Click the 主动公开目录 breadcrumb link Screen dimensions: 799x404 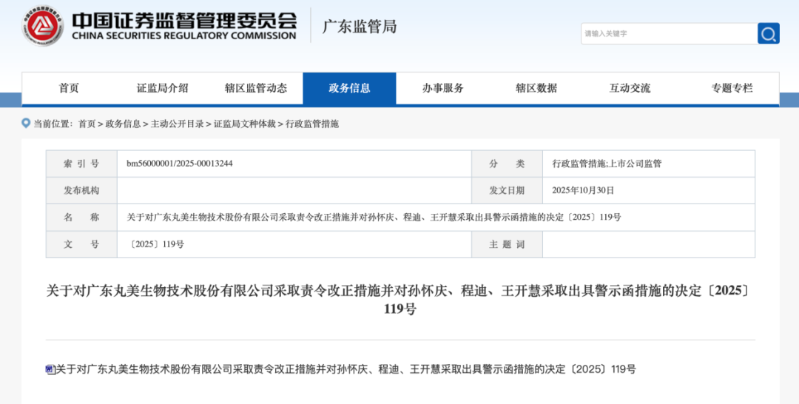pos(177,124)
